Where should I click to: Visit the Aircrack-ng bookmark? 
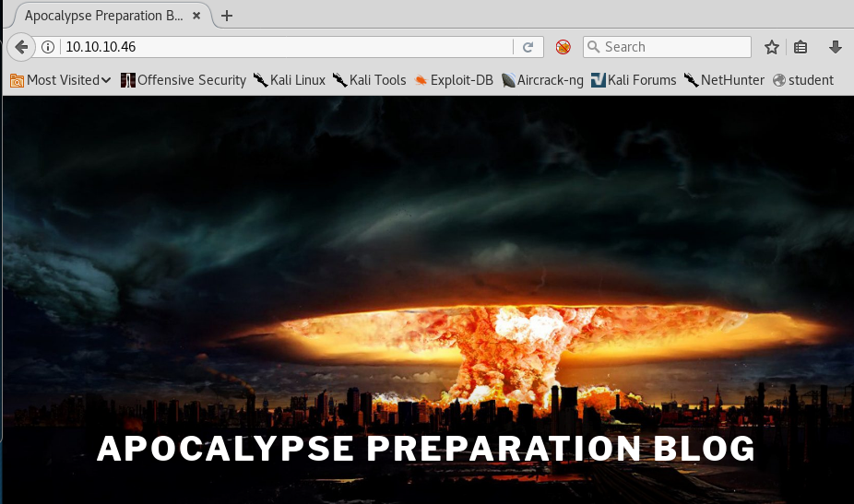point(542,80)
